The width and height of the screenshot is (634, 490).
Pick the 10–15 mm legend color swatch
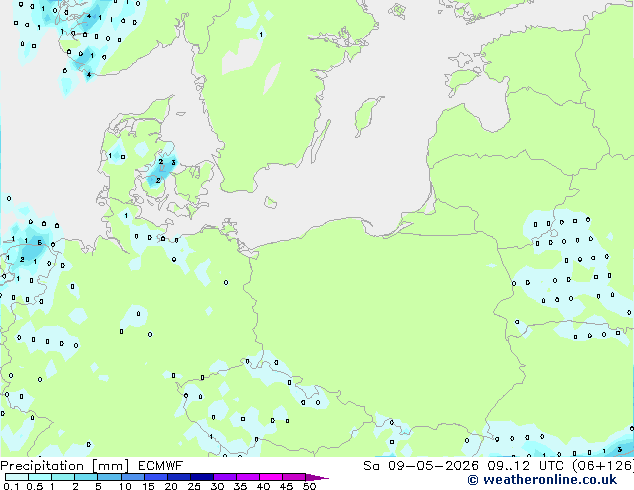coord(132,477)
